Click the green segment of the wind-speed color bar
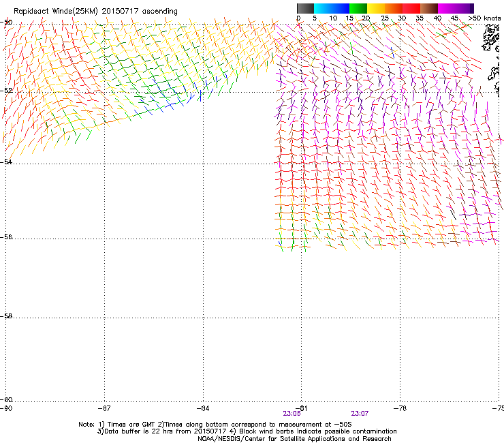This screenshot has height=443, width=504. click(x=358, y=8)
